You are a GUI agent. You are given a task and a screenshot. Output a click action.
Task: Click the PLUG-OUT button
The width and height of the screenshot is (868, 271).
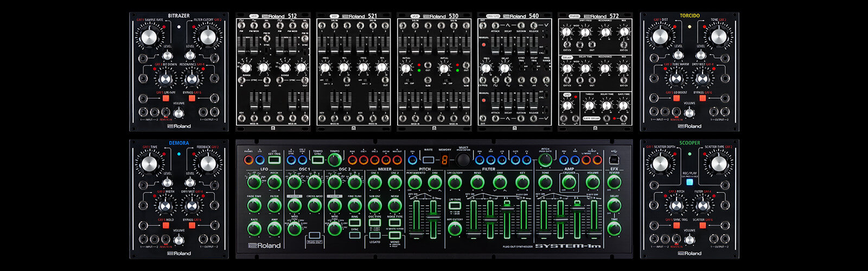[315, 235]
